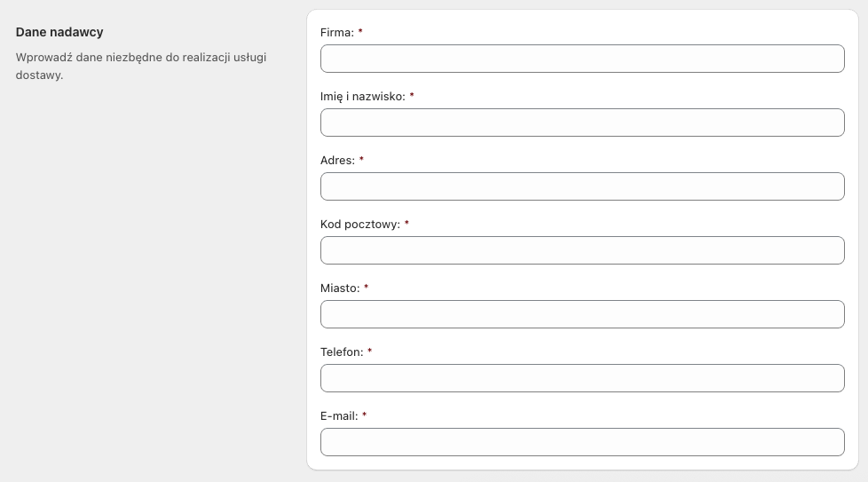Click the red asterisk after Kod pocztowy

point(406,223)
